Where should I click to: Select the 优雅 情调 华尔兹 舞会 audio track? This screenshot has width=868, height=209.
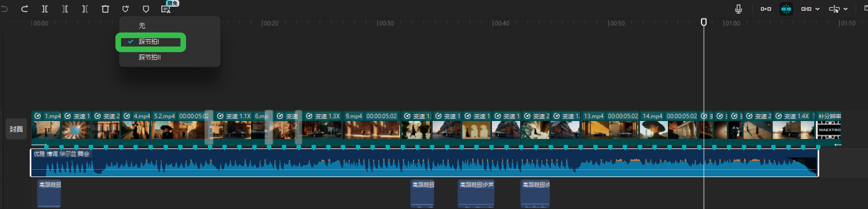424,162
